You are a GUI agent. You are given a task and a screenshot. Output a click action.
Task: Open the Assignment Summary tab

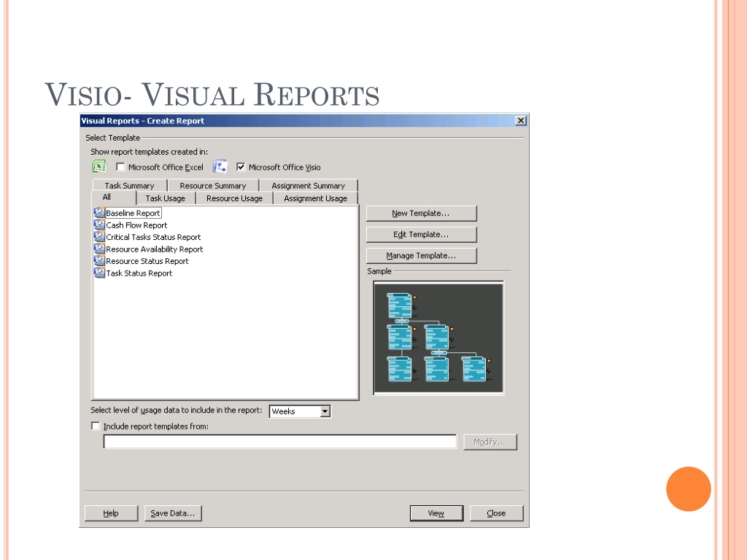pyautogui.click(x=308, y=186)
